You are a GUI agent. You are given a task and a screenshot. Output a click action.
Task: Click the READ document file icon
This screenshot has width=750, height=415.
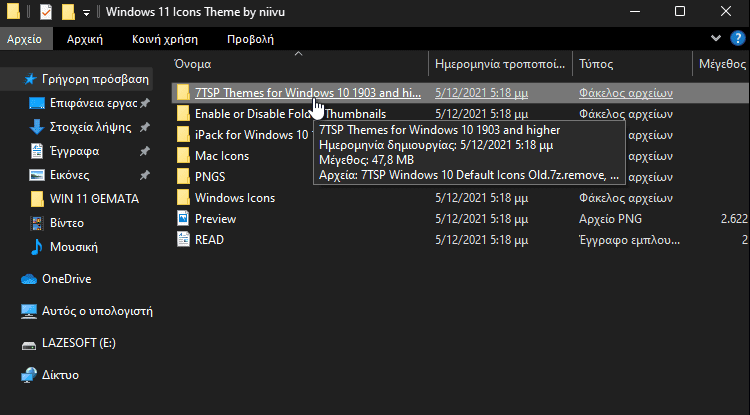(x=183, y=240)
